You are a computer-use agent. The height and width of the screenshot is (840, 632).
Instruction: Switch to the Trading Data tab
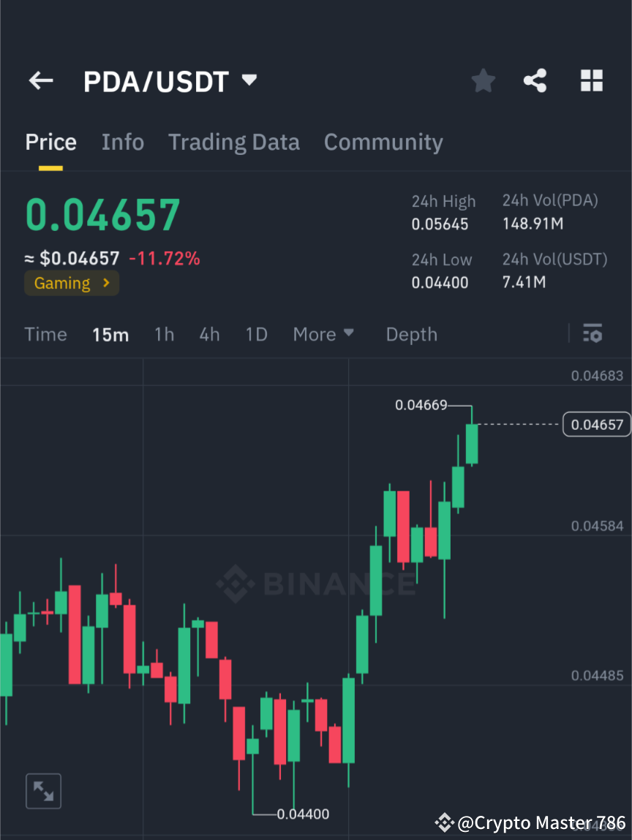click(233, 142)
